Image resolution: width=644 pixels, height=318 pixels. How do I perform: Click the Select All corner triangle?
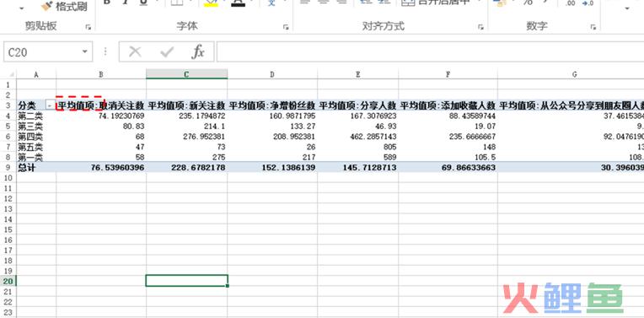click(x=12, y=74)
